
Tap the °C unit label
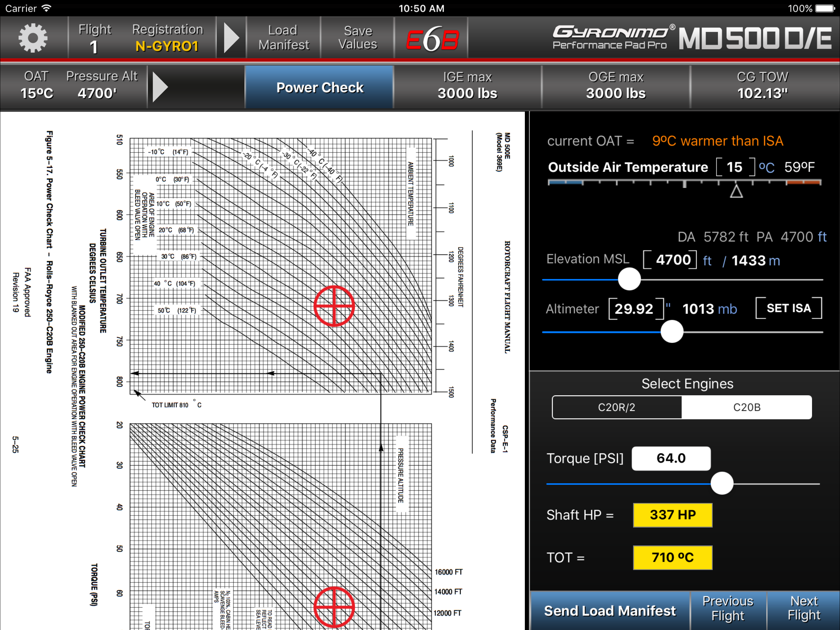coord(767,167)
